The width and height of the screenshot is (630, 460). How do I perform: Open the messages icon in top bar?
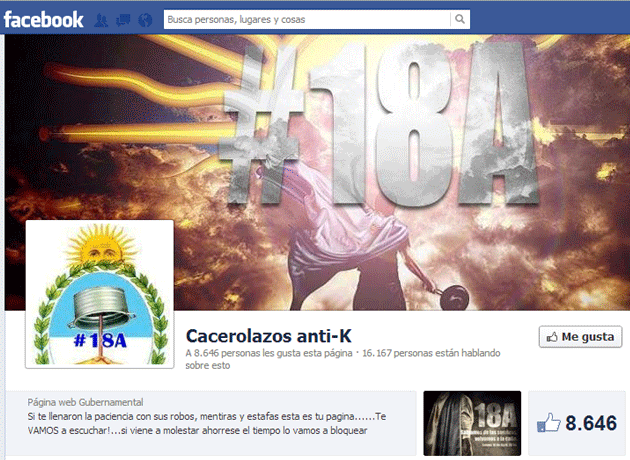click(x=124, y=19)
